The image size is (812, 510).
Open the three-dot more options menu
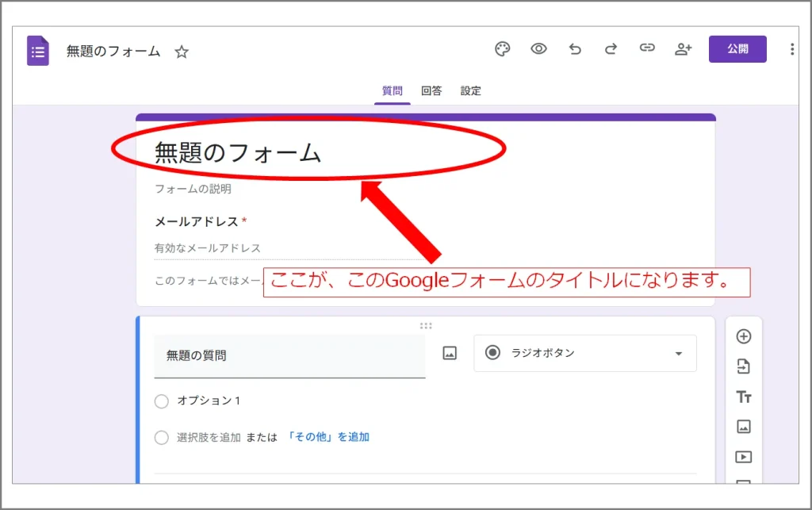(x=791, y=49)
